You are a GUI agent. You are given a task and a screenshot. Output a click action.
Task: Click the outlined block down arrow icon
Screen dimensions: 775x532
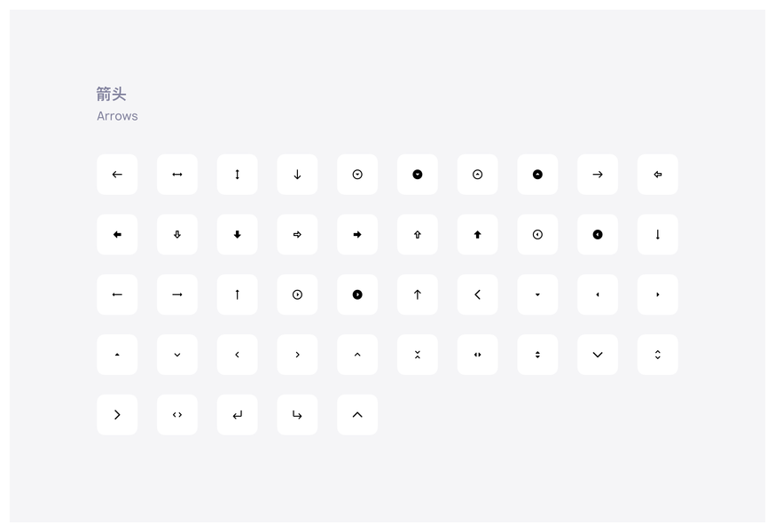(177, 235)
